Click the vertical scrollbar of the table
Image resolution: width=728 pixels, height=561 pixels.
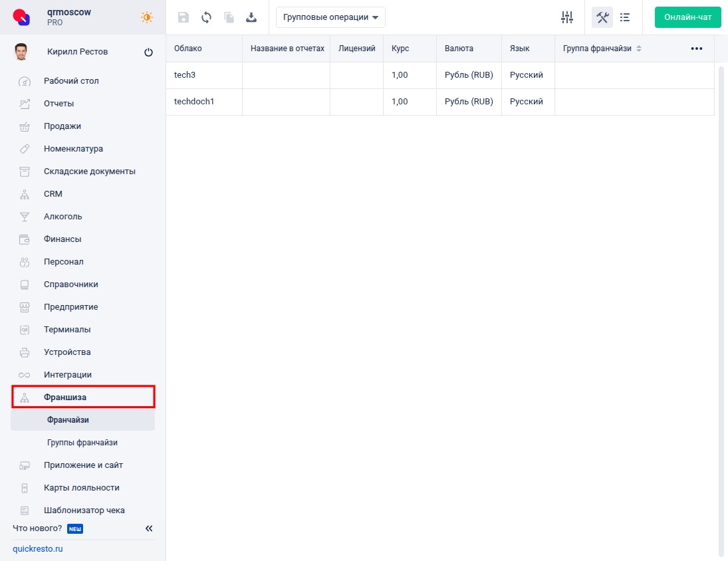coord(721,311)
